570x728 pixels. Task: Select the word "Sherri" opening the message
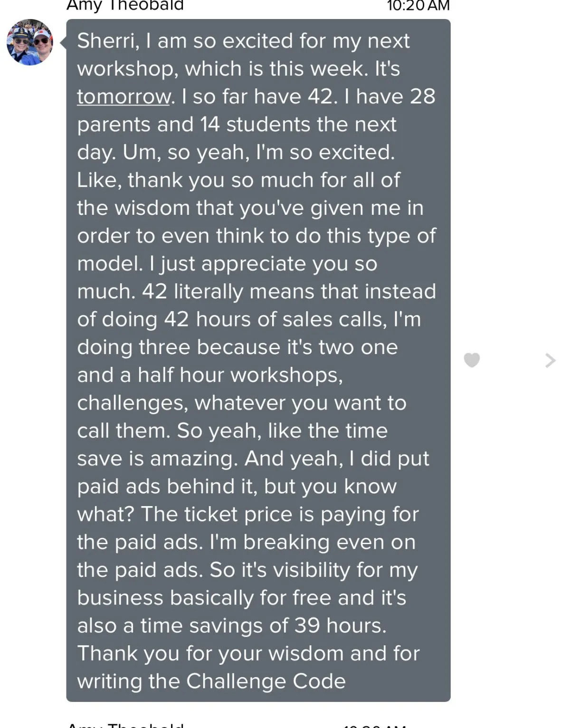click(x=108, y=41)
